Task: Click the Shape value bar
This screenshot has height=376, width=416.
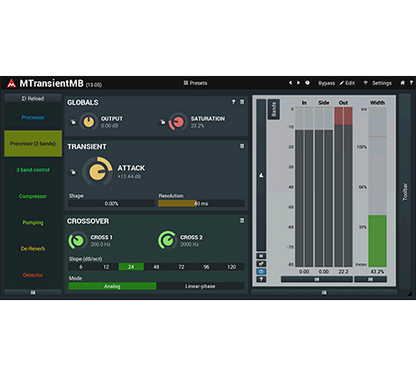Action: pyautogui.click(x=111, y=203)
